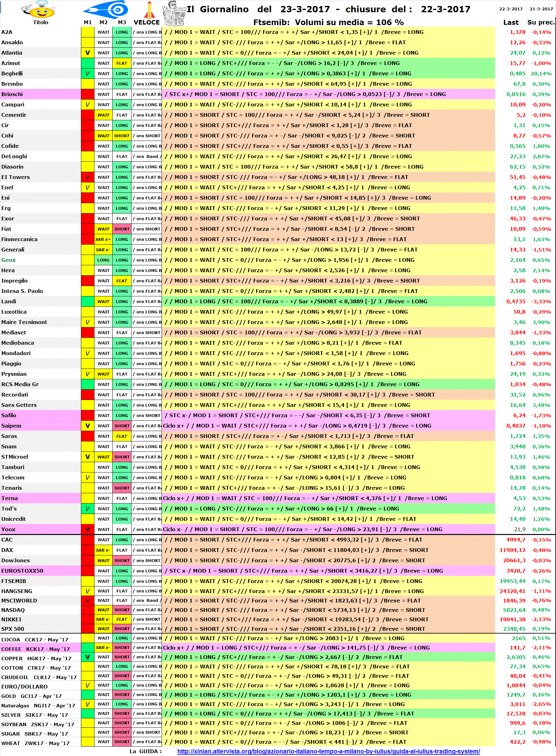This screenshot has height=756, width=556.
Task: Select the 'Su prec.' column header
Action: [x=541, y=22]
